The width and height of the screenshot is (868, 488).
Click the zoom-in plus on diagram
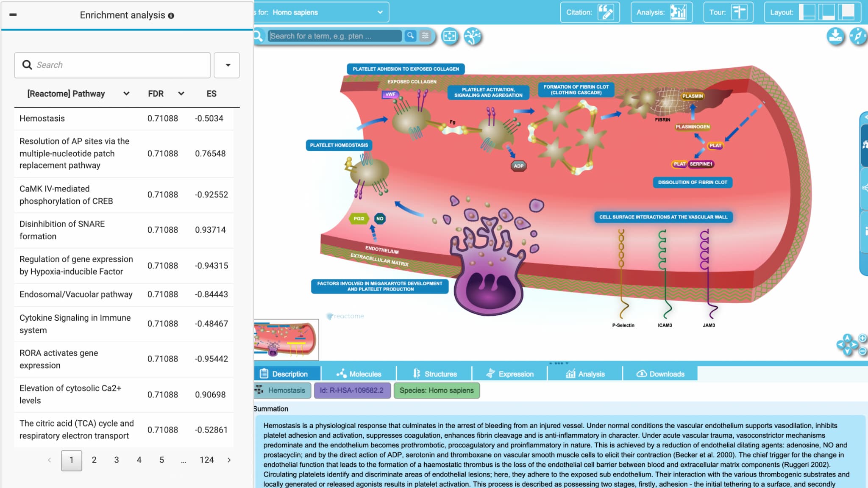tap(862, 338)
